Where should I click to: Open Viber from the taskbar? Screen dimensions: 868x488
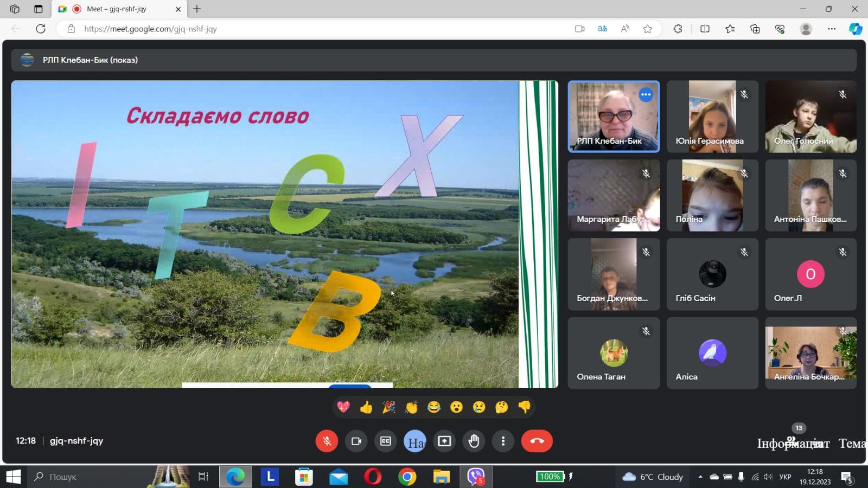click(x=476, y=477)
